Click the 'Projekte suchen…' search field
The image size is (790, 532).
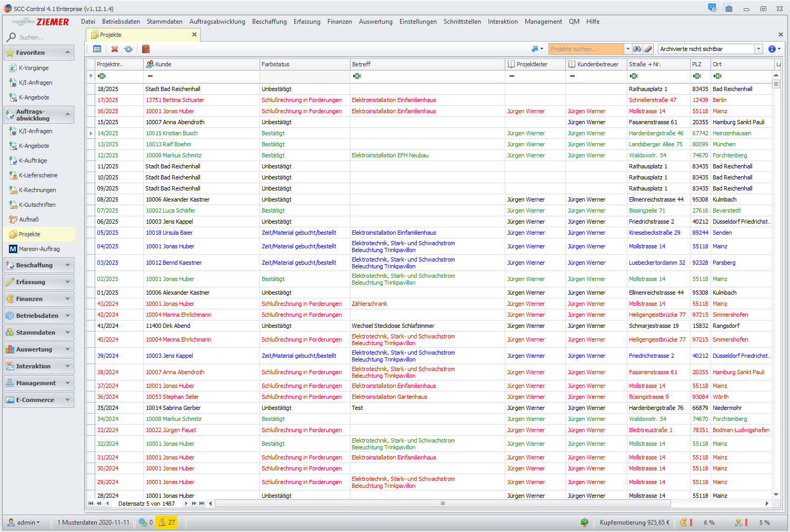click(585, 49)
